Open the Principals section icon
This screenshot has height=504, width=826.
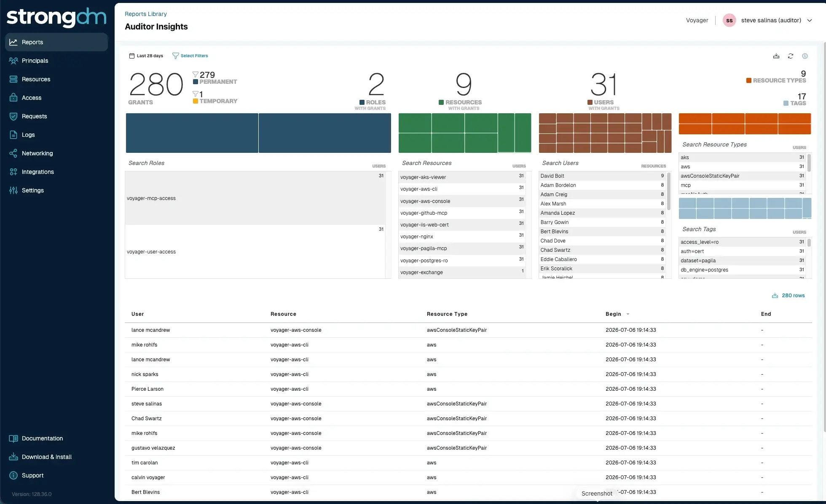click(13, 61)
